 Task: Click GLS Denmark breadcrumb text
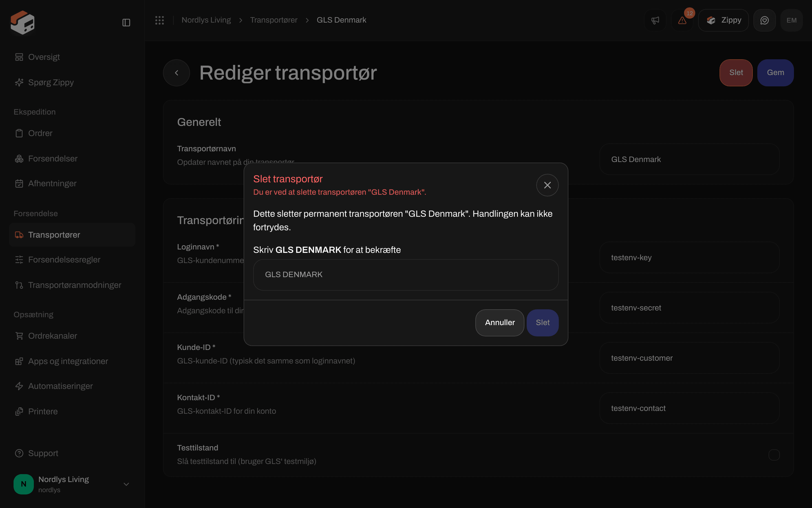pyautogui.click(x=341, y=20)
